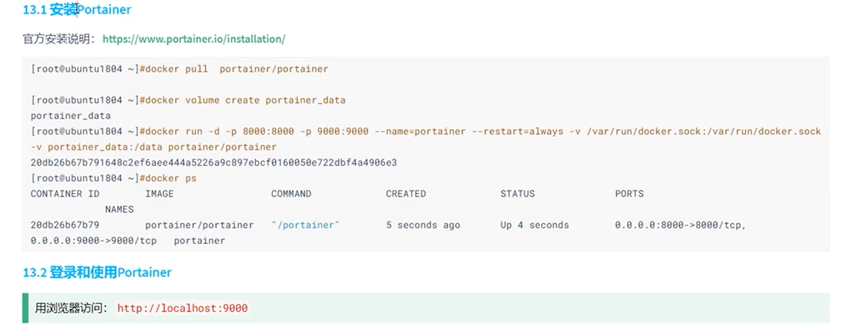Click the PORTS column header
The height and width of the screenshot is (329, 868).
[x=629, y=193]
